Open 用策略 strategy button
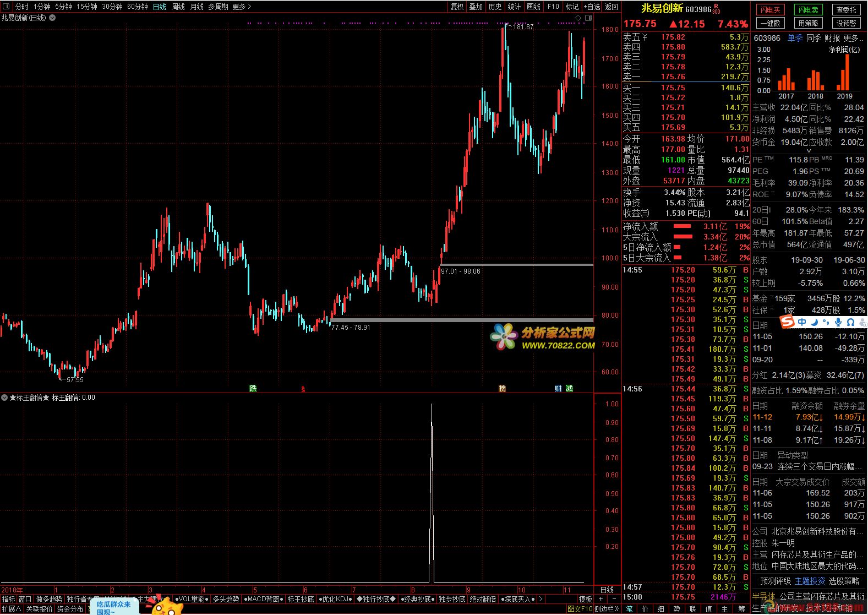 (x=808, y=23)
